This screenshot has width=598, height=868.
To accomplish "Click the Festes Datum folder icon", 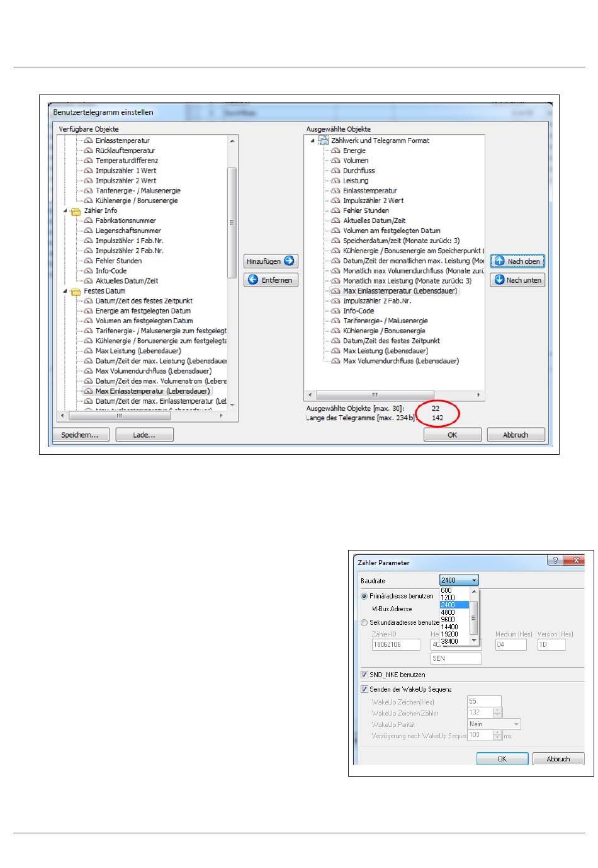I will [76, 292].
